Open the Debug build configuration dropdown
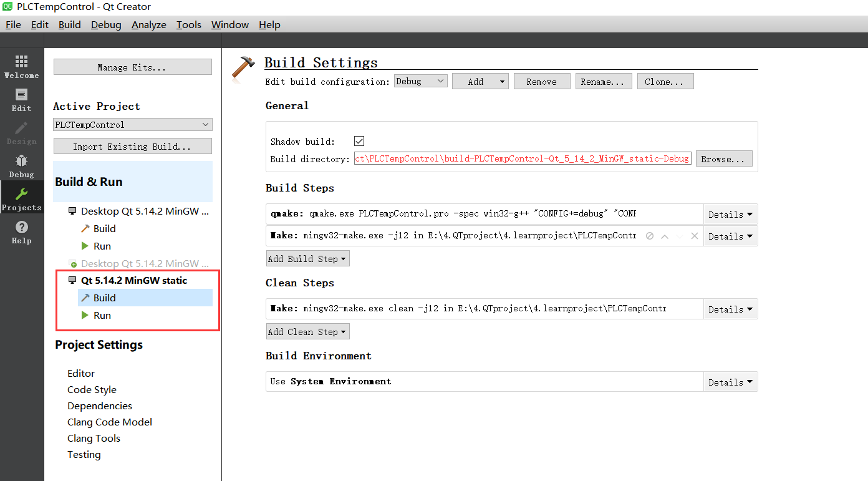 420,80
